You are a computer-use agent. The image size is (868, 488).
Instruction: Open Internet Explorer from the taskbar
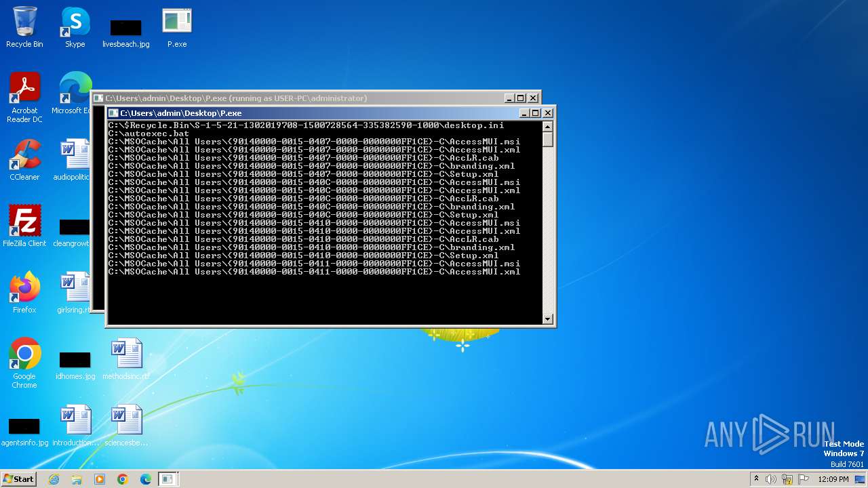point(54,479)
